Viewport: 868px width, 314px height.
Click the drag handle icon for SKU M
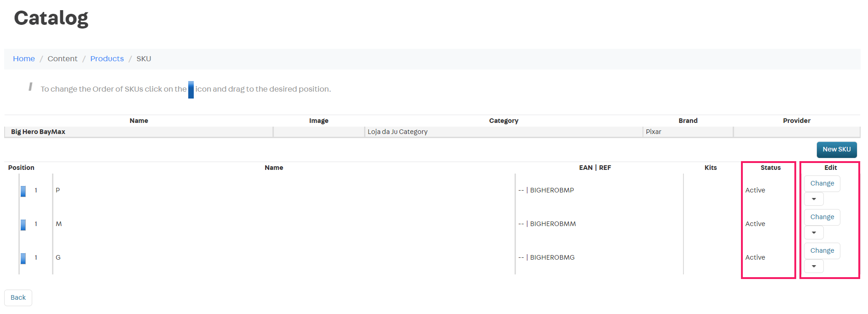23,225
